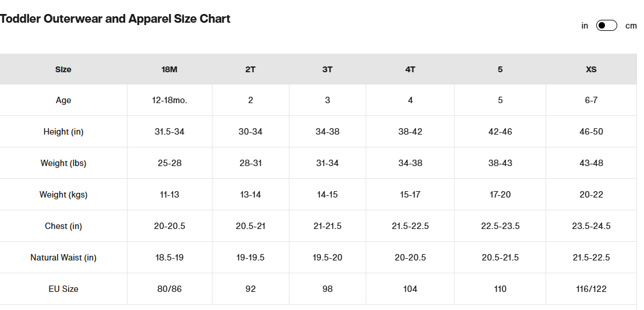Click the Weight (kgs) row label
Viewport: 644px width, 310px height.
63,195
